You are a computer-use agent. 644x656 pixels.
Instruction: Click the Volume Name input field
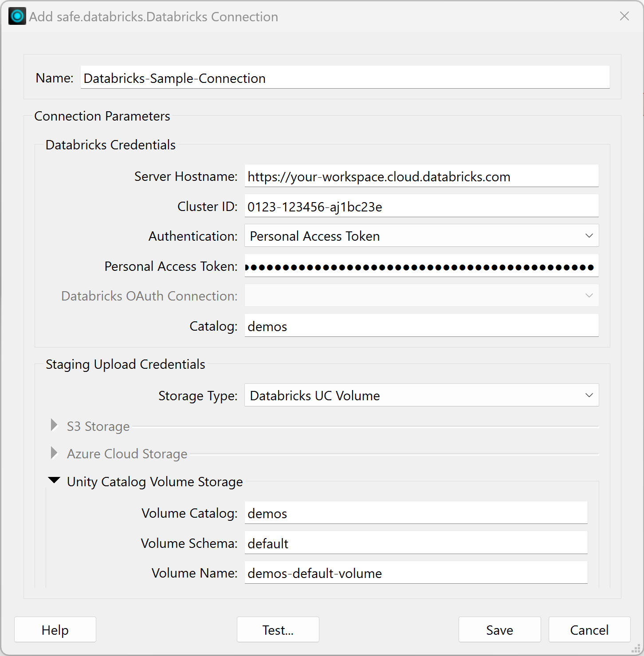pos(416,573)
